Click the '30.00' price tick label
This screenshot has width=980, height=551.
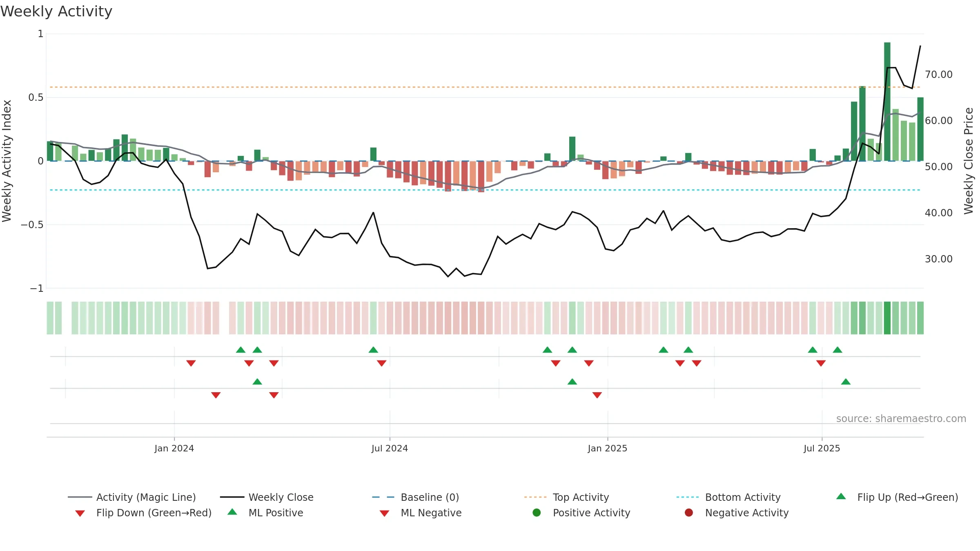click(938, 259)
